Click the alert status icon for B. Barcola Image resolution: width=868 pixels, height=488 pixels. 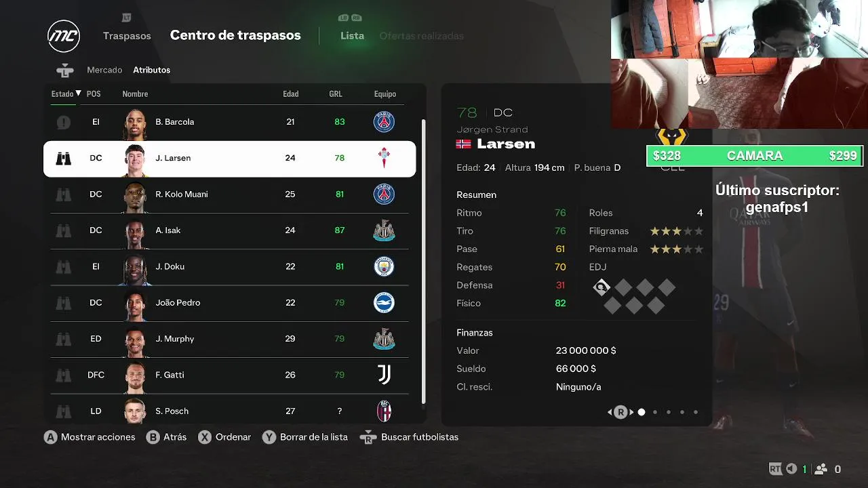(63, 122)
